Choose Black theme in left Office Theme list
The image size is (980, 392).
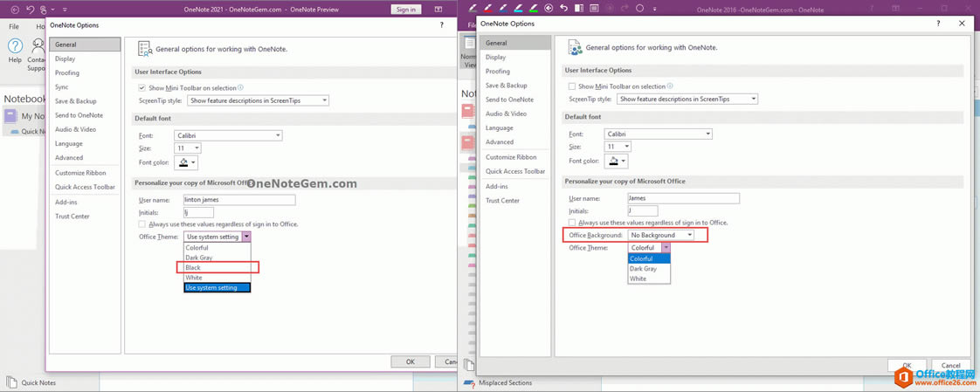(x=217, y=267)
